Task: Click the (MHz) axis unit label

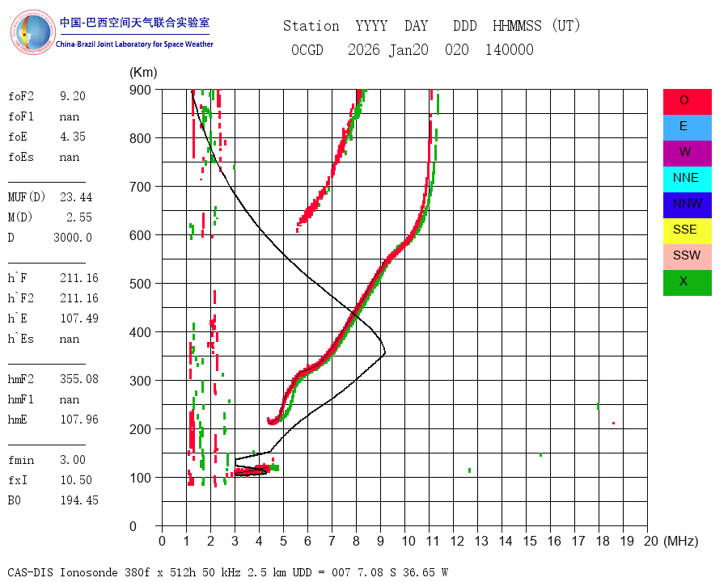Action: pyautogui.click(x=681, y=541)
